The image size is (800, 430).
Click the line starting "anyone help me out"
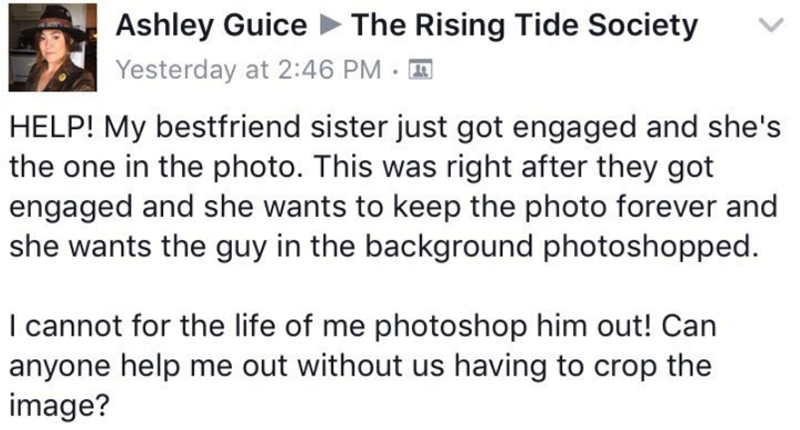click(360, 366)
